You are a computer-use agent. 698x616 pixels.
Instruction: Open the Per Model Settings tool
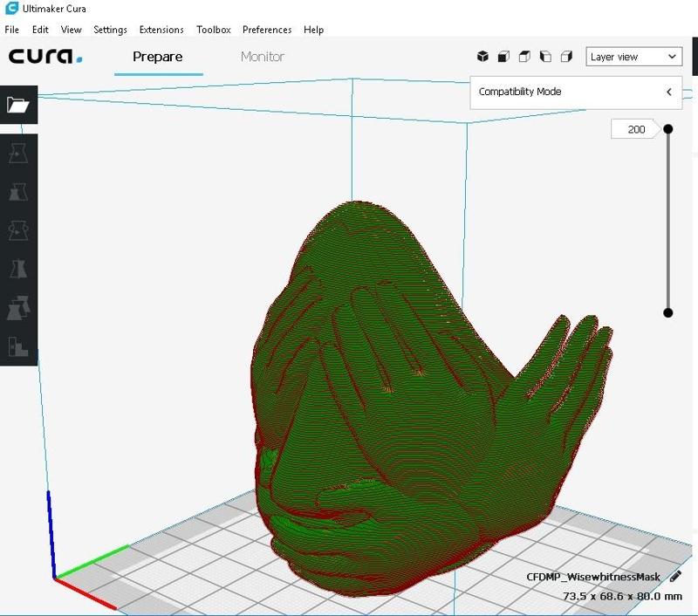[x=18, y=307]
